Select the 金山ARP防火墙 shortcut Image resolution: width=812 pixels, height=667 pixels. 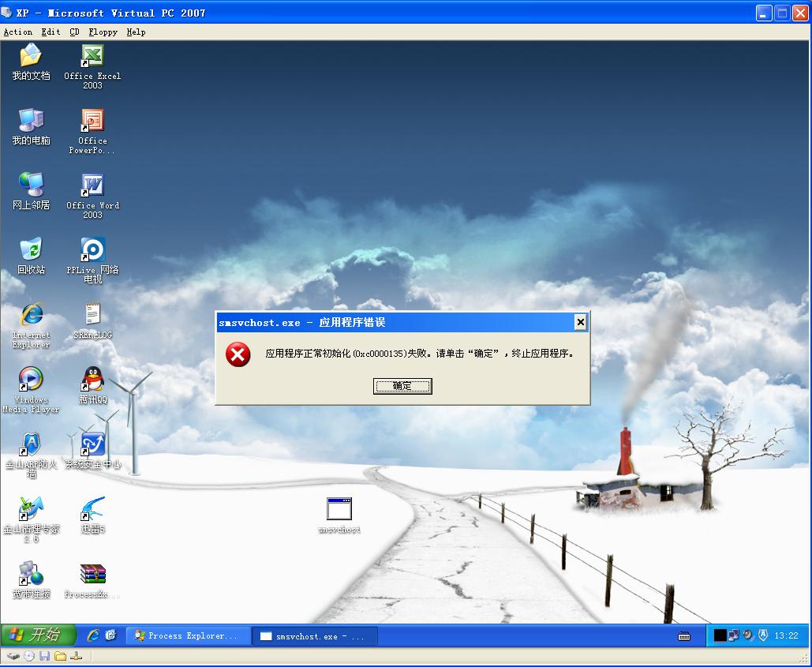31,455
